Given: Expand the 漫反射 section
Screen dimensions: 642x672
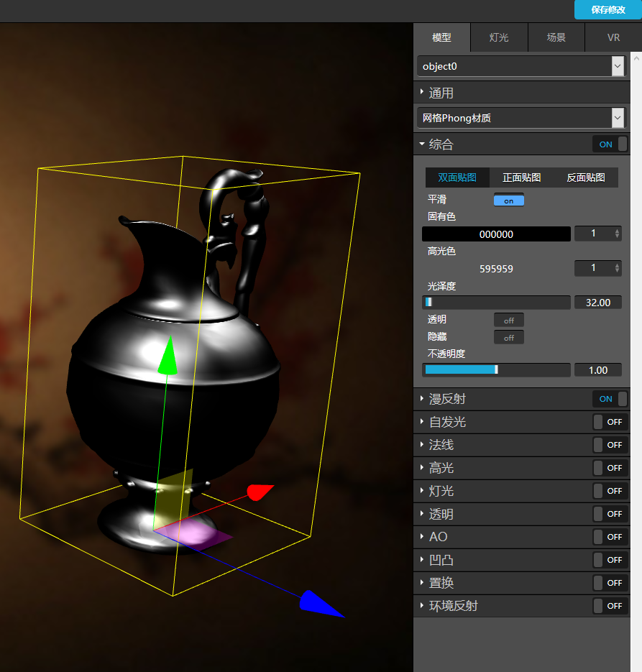Looking at the screenshot, I should (x=501, y=399).
